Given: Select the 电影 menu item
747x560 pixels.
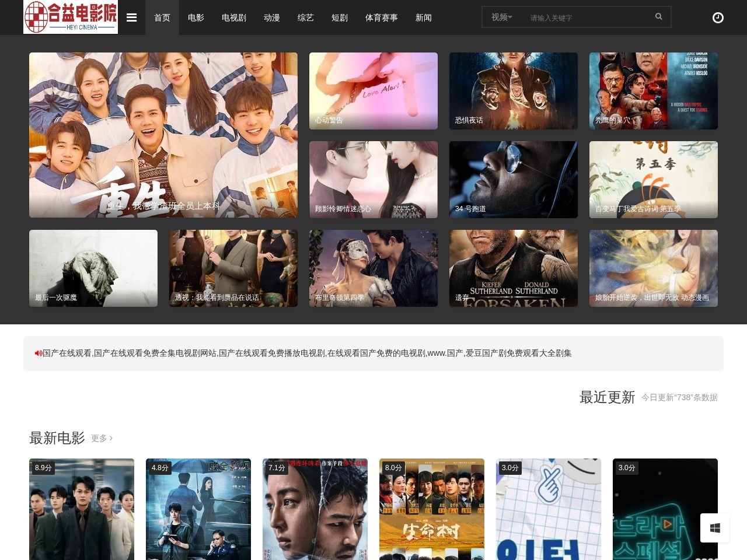Looking at the screenshot, I should (x=196, y=17).
